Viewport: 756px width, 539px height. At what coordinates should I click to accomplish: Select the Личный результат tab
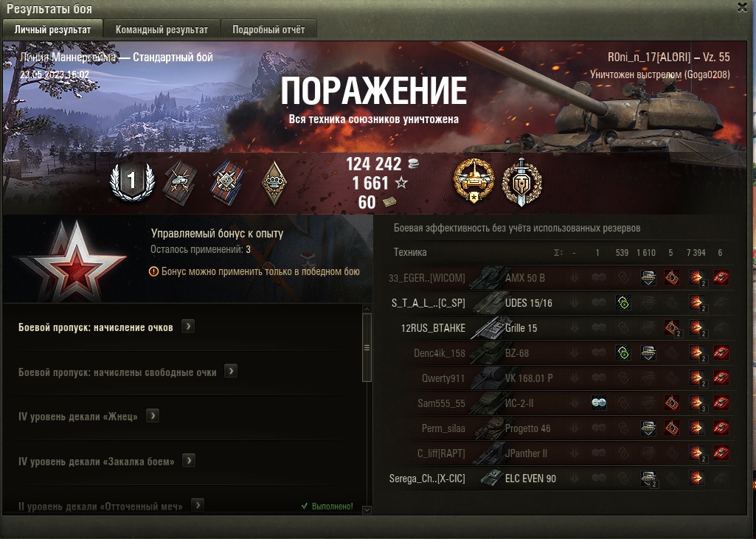[52, 29]
